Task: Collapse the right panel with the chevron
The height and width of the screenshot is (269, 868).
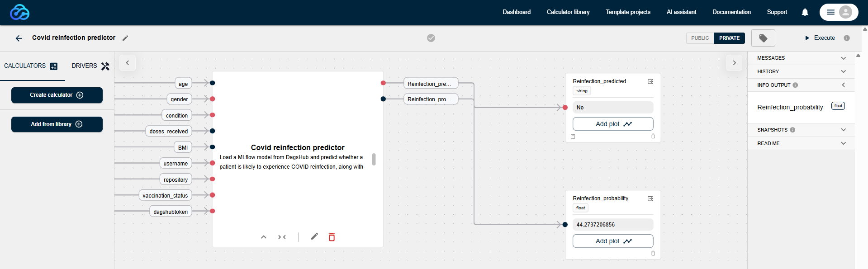Action: (x=734, y=63)
